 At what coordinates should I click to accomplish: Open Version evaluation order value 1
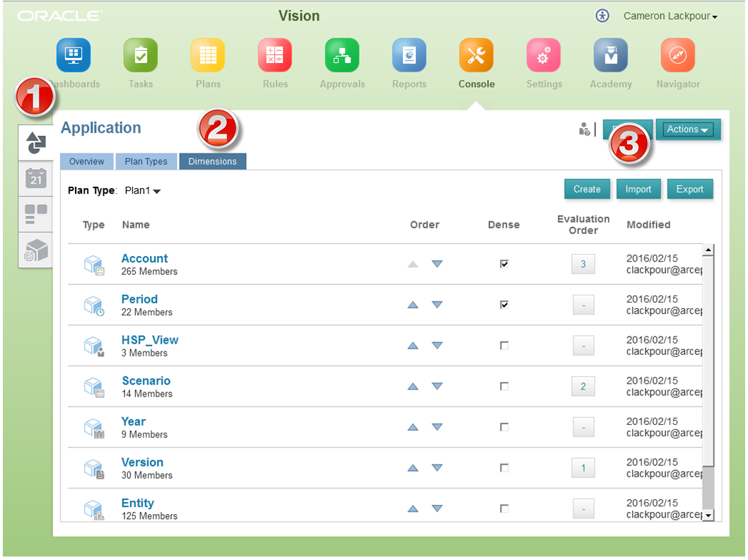(583, 468)
